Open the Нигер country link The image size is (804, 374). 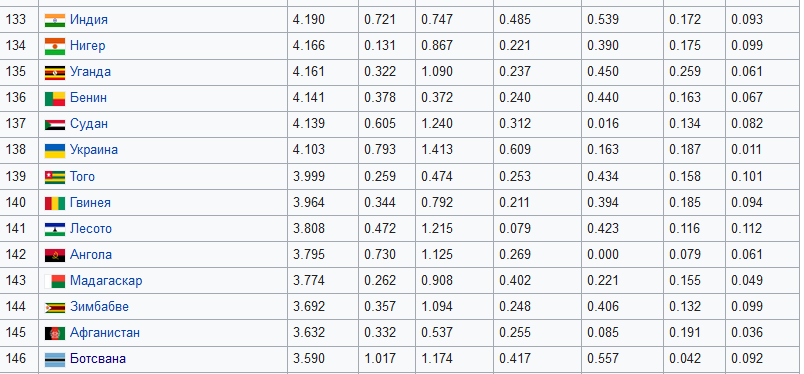[x=88, y=46]
